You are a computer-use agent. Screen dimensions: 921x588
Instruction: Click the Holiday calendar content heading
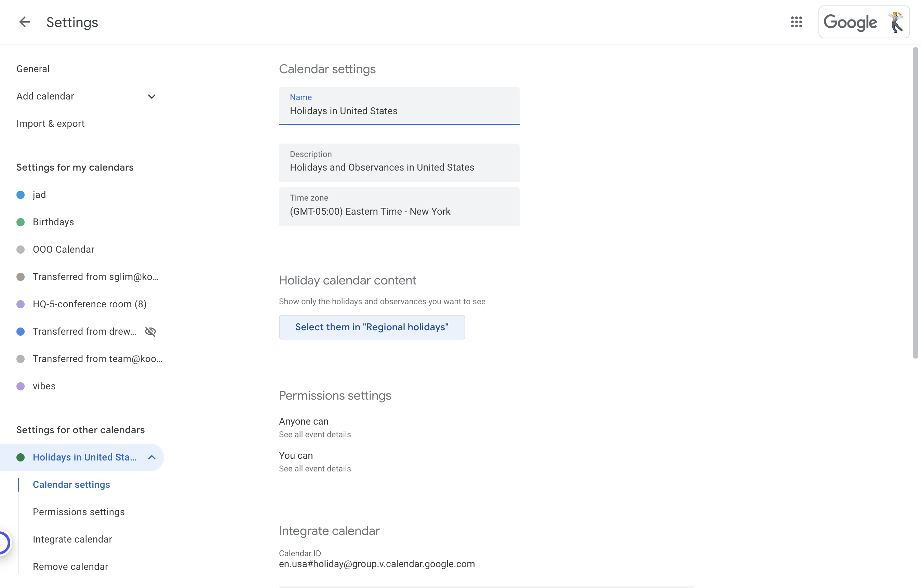pyautogui.click(x=347, y=280)
